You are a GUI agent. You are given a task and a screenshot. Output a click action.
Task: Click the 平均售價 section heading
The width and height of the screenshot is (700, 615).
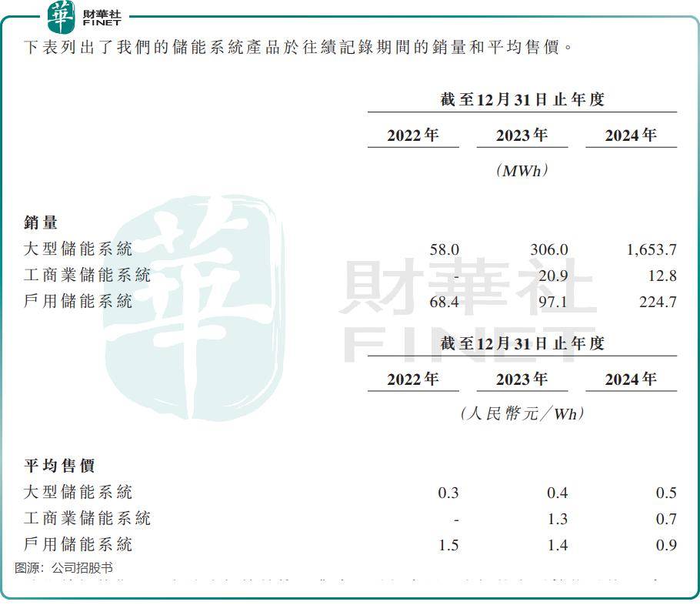coord(59,466)
